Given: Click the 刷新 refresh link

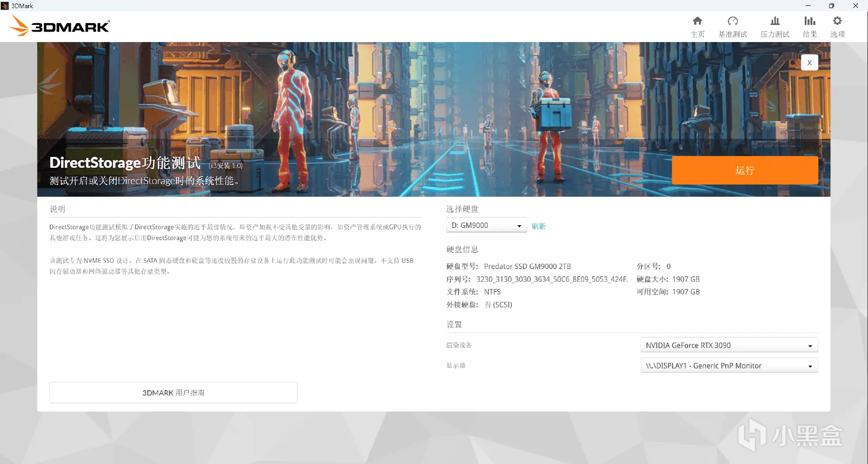Looking at the screenshot, I should [x=539, y=226].
